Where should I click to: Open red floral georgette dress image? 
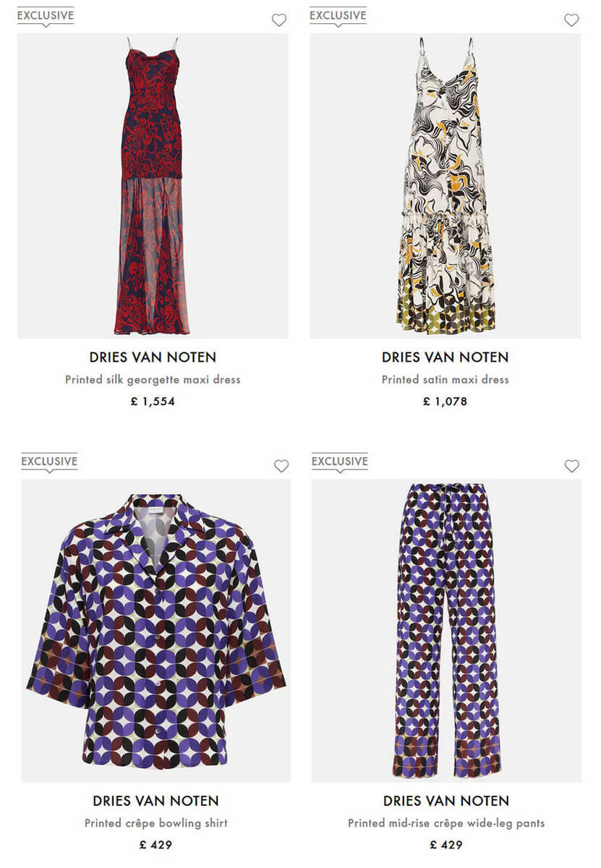(x=153, y=186)
